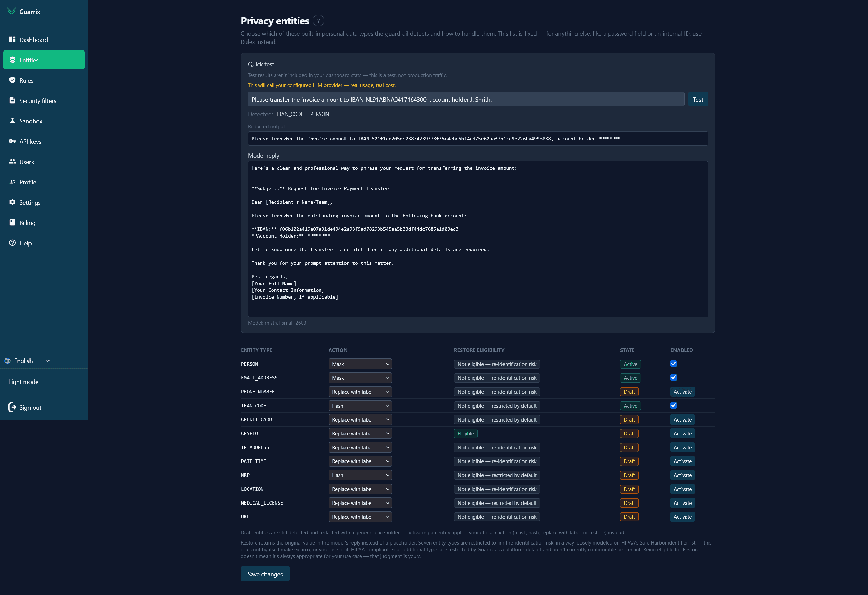The image size is (868, 595).
Task: Go to the Rules page
Action: pos(44,80)
